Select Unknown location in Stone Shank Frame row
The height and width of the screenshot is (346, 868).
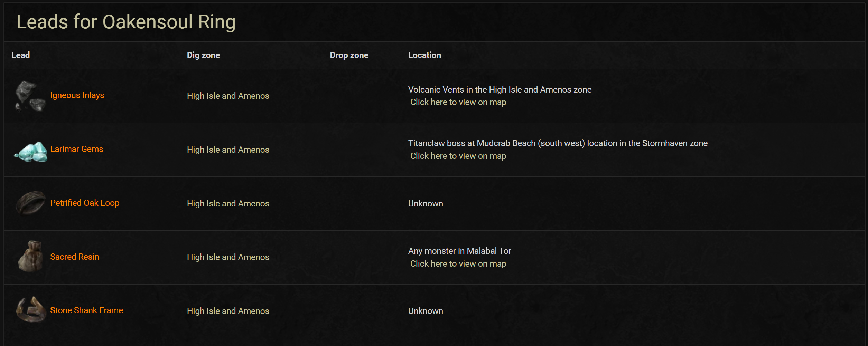tap(426, 311)
